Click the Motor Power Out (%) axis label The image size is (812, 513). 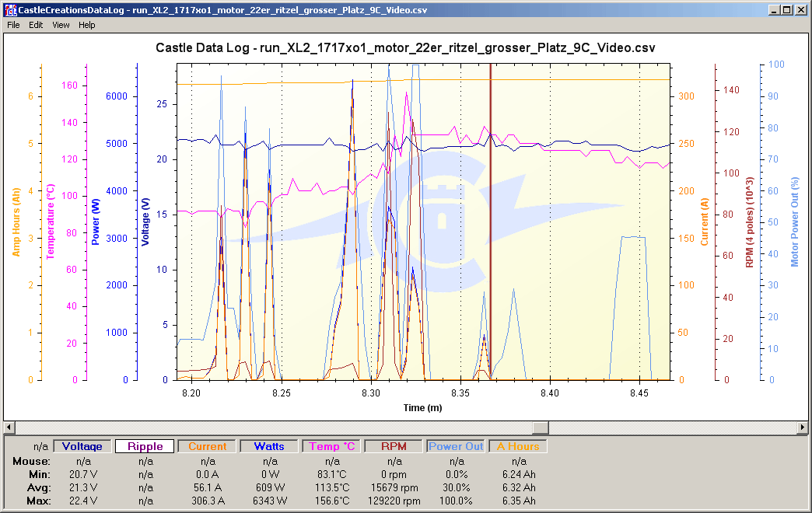pos(795,222)
